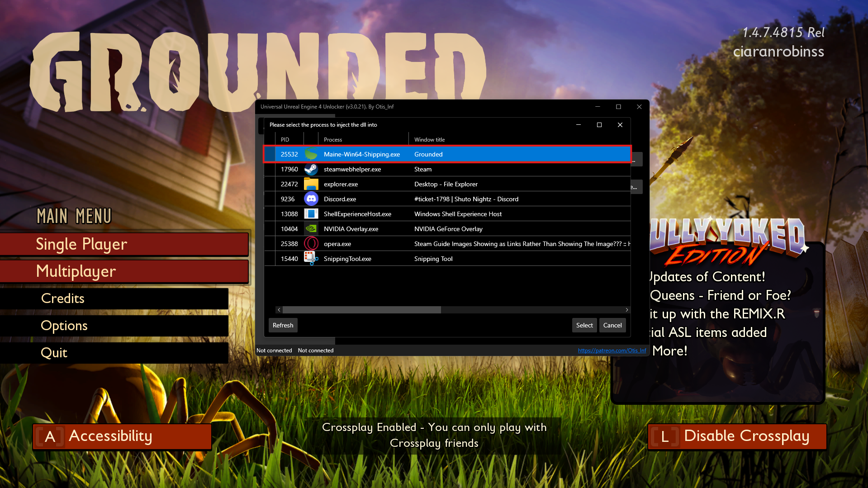The image size is (868, 488).
Task: Open the Accessibility settings button
Action: pyautogui.click(x=122, y=437)
